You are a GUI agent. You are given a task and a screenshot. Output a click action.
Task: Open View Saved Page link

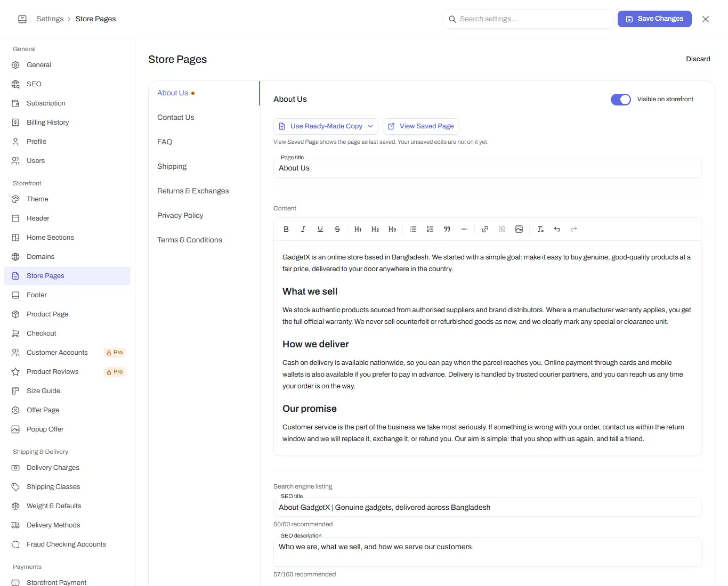click(x=421, y=126)
